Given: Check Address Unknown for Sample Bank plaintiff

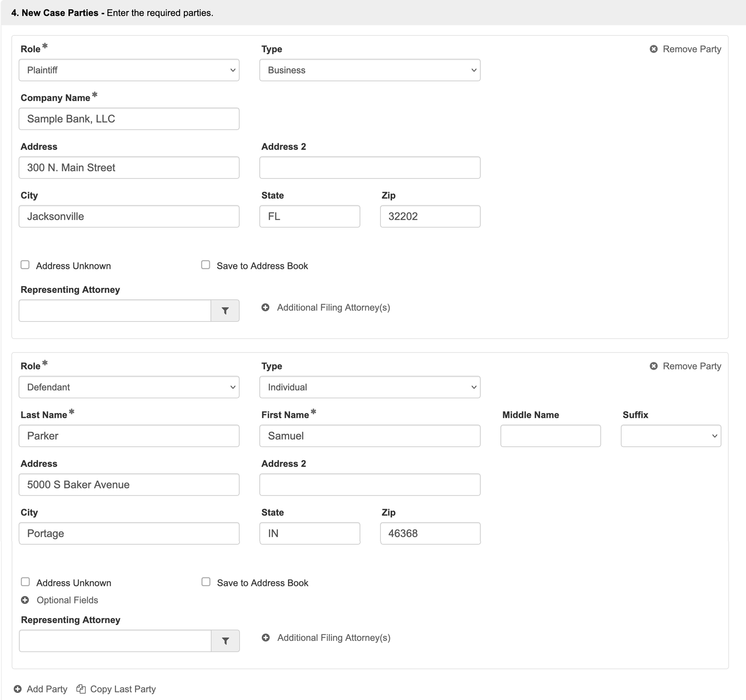Looking at the screenshot, I should pyautogui.click(x=25, y=265).
